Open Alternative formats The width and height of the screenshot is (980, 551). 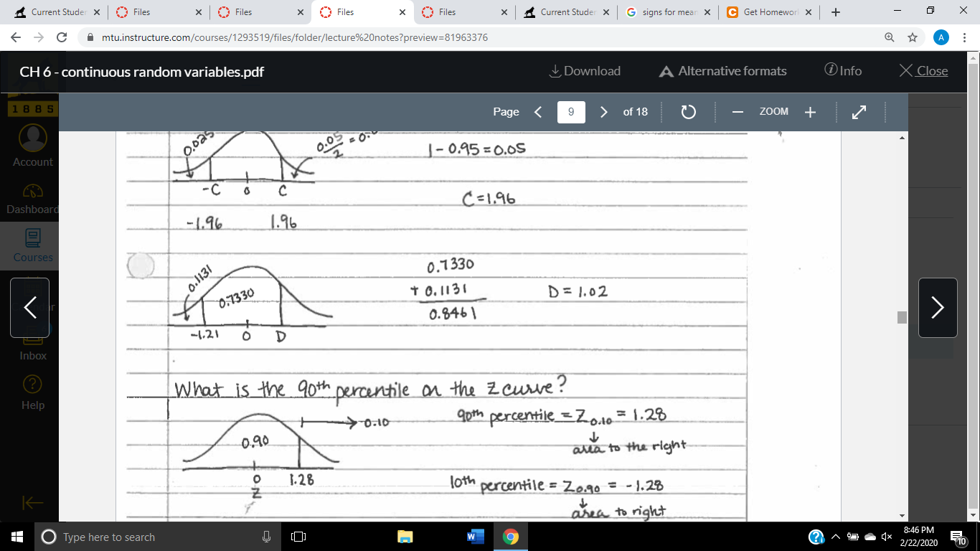tap(722, 71)
